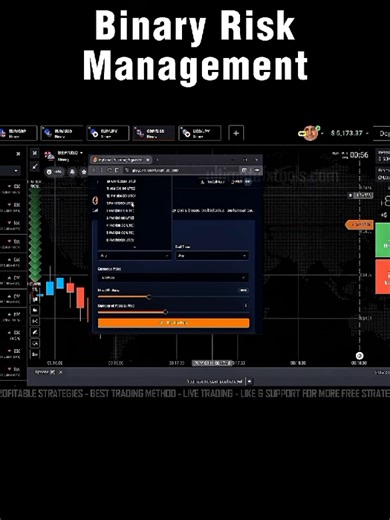The image size is (390, 520).
Task: Open the Exp Time dropdown in popup
Action: coord(212,256)
